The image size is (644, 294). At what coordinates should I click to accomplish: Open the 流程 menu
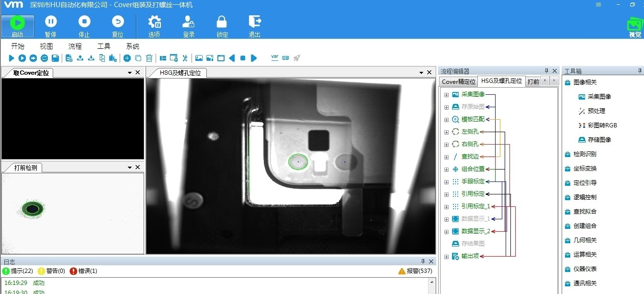[x=75, y=46]
